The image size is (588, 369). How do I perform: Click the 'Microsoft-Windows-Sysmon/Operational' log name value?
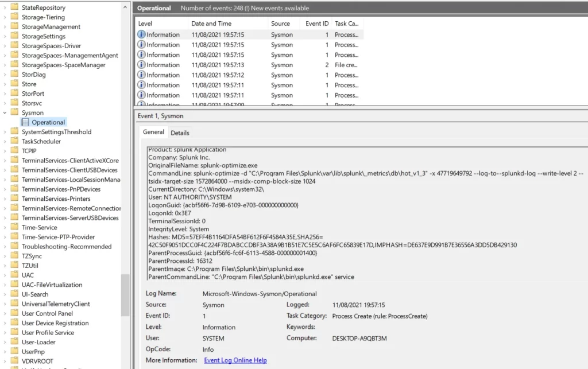tap(260, 294)
